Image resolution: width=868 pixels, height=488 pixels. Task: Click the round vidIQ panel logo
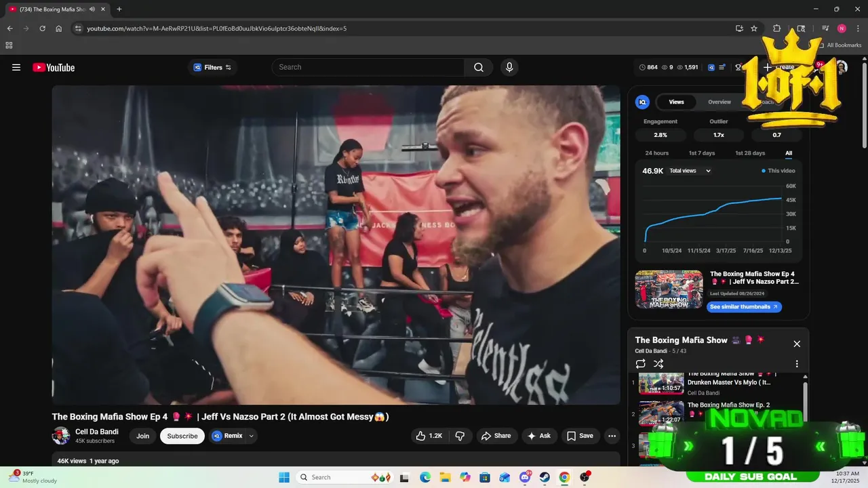[642, 102]
